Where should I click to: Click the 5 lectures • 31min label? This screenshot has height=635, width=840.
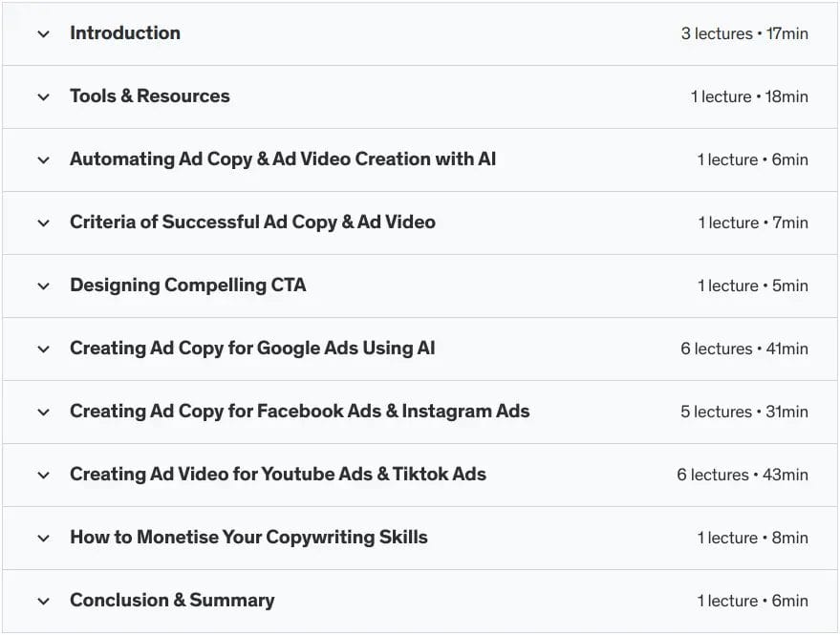pyautogui.click(x=744, y=412)
